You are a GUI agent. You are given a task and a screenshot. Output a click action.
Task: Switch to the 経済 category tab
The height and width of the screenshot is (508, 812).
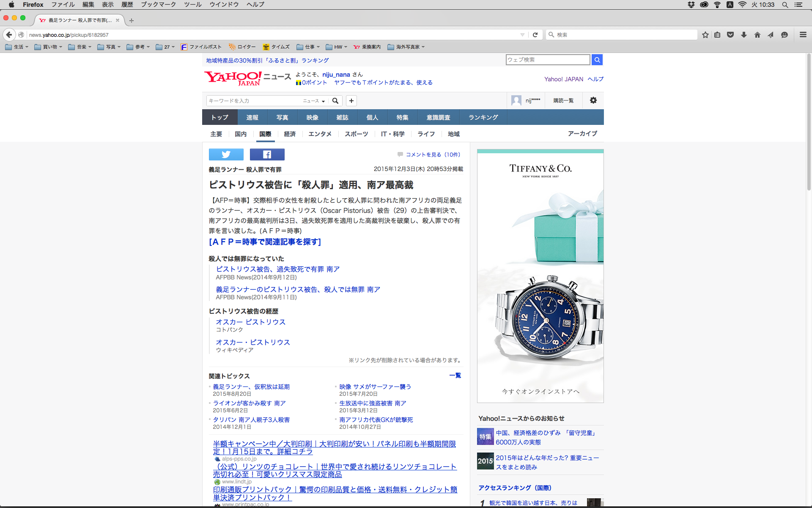pyautogui.click(x=290, y=134)
